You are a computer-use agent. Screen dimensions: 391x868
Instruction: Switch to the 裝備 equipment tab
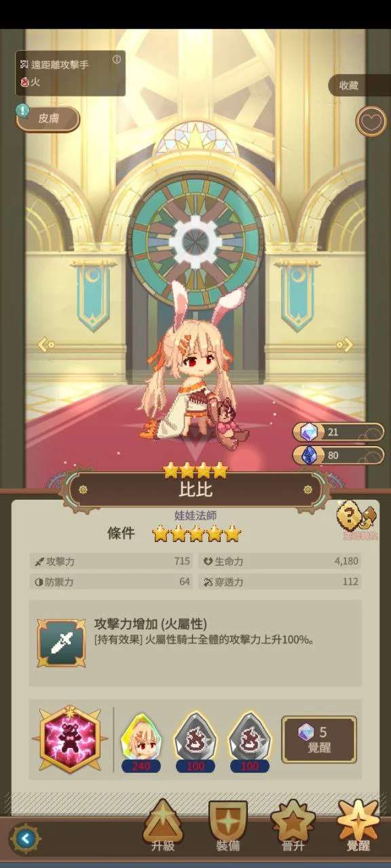pos(227,826)
